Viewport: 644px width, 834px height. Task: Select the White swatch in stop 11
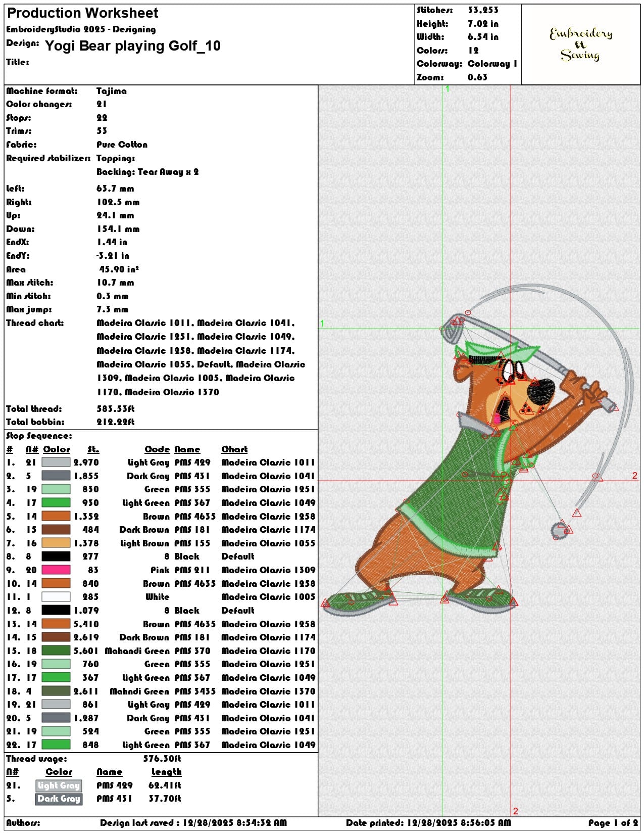tap(56, 597)
